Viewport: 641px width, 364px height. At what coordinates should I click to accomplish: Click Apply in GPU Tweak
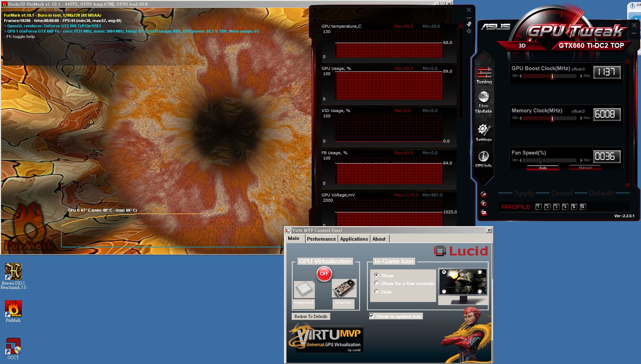coord(524,193)
